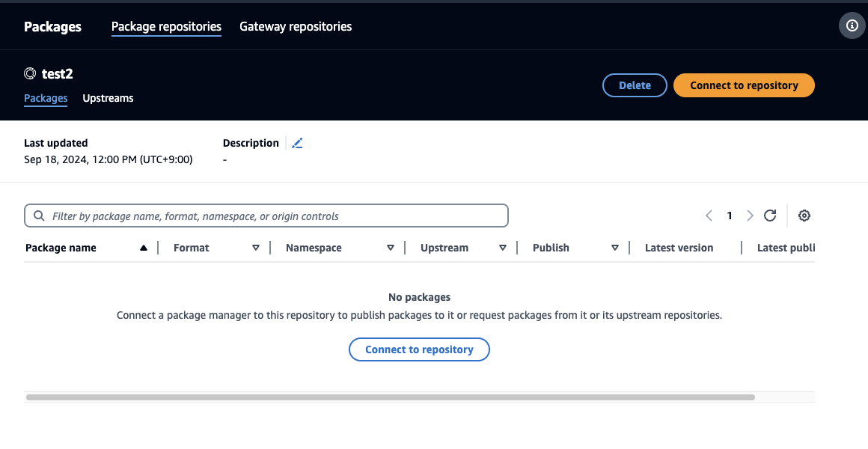Screen dimensions: 868x449
Task: Switch to the Upstreams tab
Action: click(108, 98)
